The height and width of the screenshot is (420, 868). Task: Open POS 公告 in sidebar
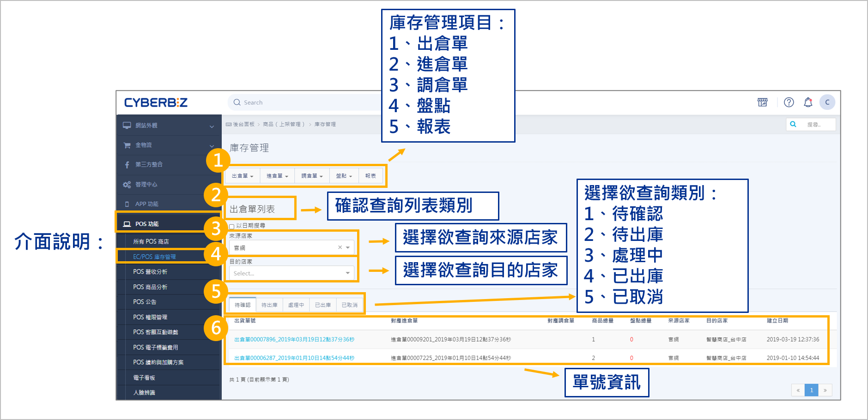(x=145, y=302)
